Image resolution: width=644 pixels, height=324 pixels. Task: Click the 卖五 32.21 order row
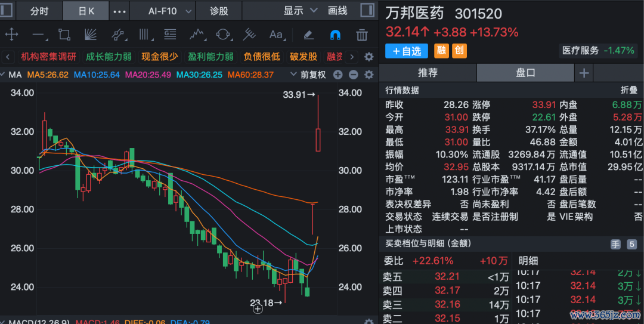(445, 277)
